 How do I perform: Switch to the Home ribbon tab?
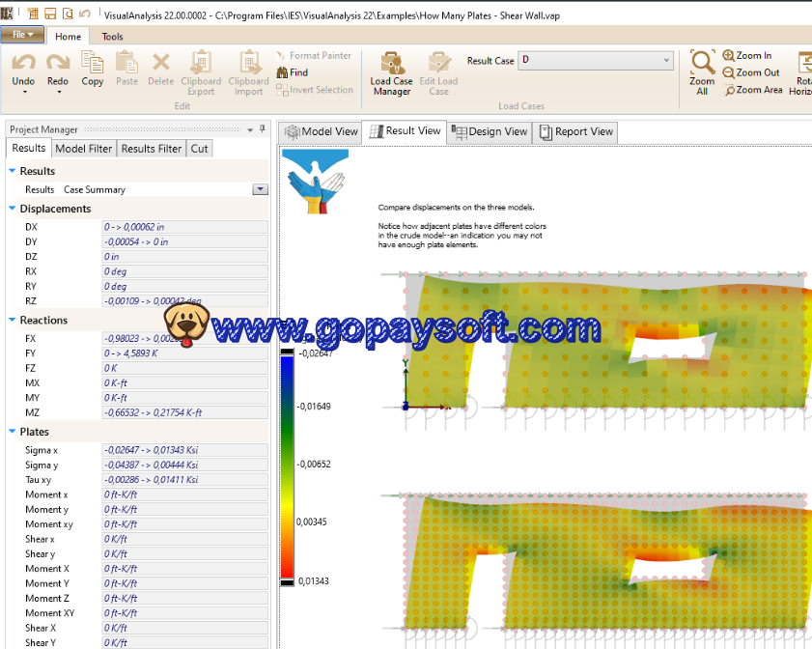coord(68,37)
